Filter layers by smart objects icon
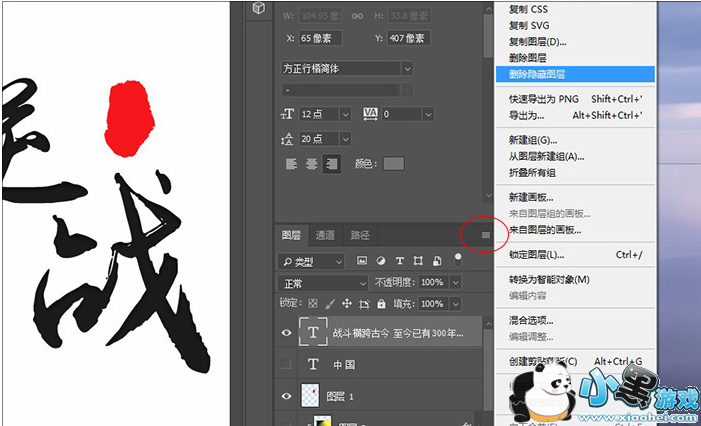The width and height of the screenshot is (701, 426). pos(437,261)
